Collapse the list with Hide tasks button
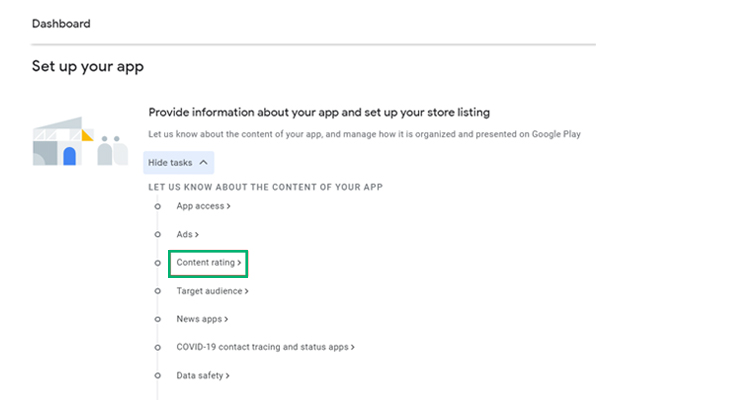 click(x=178, y=163)
